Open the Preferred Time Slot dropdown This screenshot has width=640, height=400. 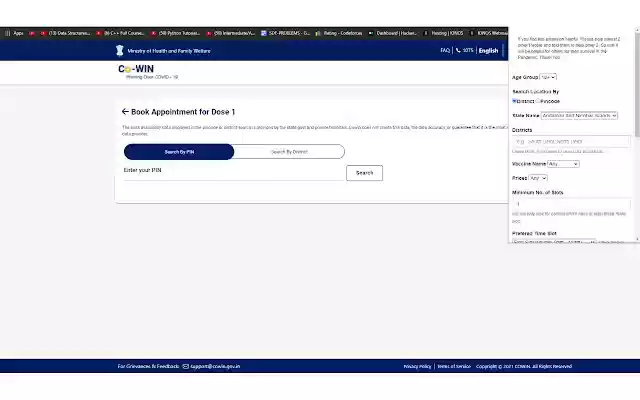pyautogui.click(x=554, y=241)
